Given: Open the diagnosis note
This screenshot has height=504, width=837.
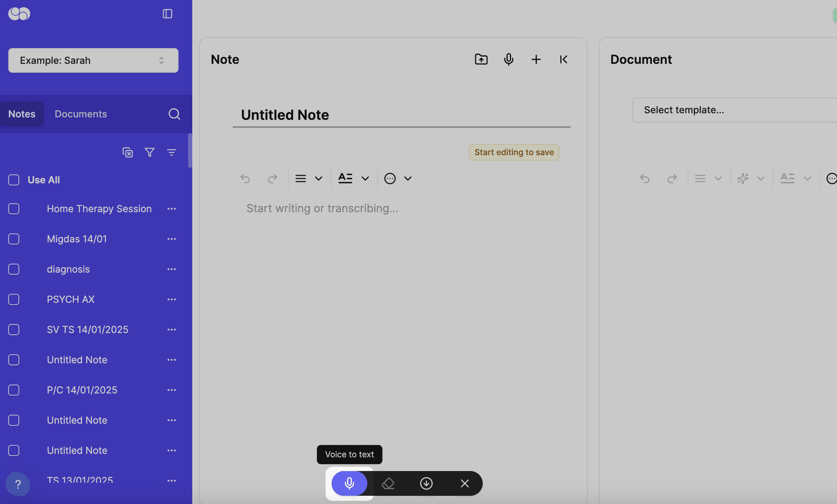Looking at the screenshot, I should [68, 269].
